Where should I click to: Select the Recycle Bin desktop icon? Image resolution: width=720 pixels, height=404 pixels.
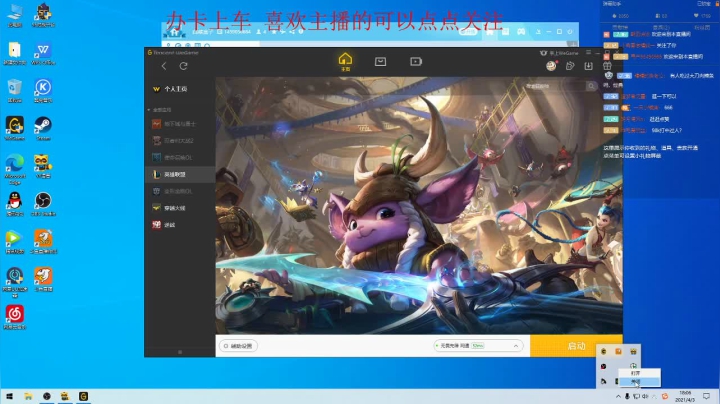tap(15, 90)
